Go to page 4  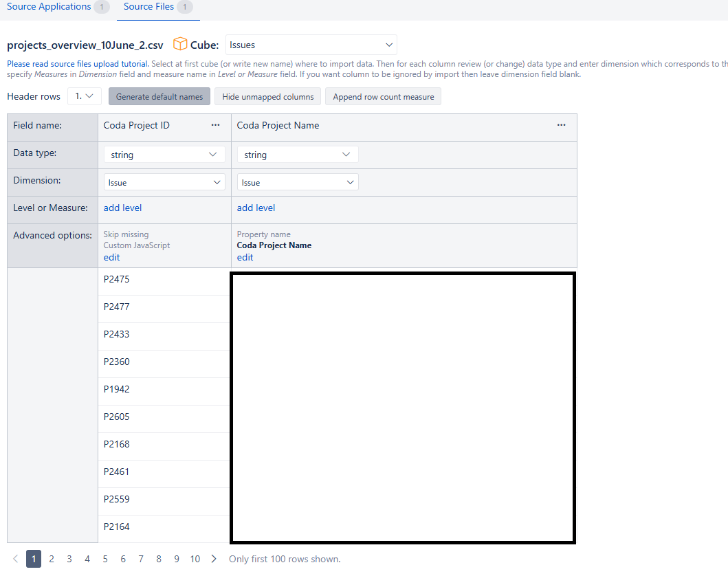tap(87, 559)
